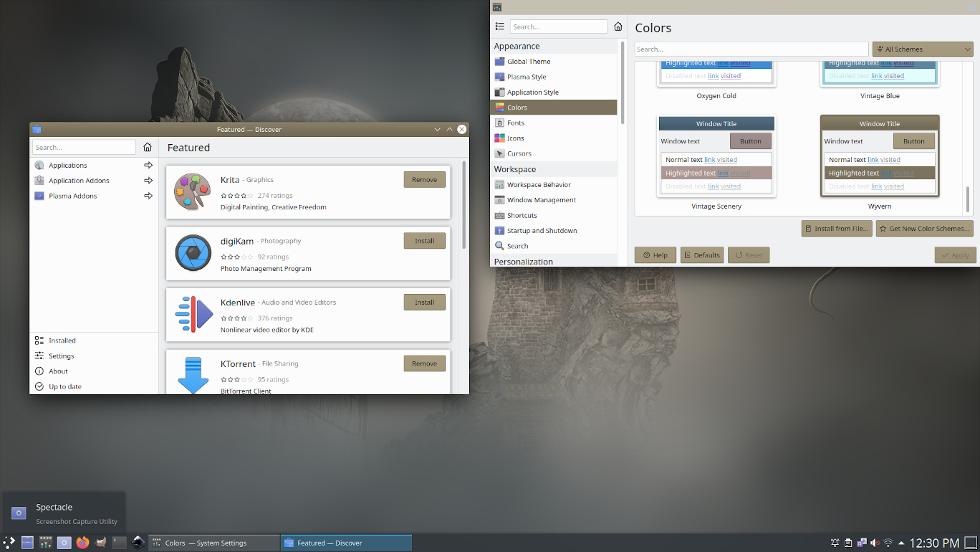Open Up to date page
This screenshot has height=552, width=980.
(x=94, y=386)
